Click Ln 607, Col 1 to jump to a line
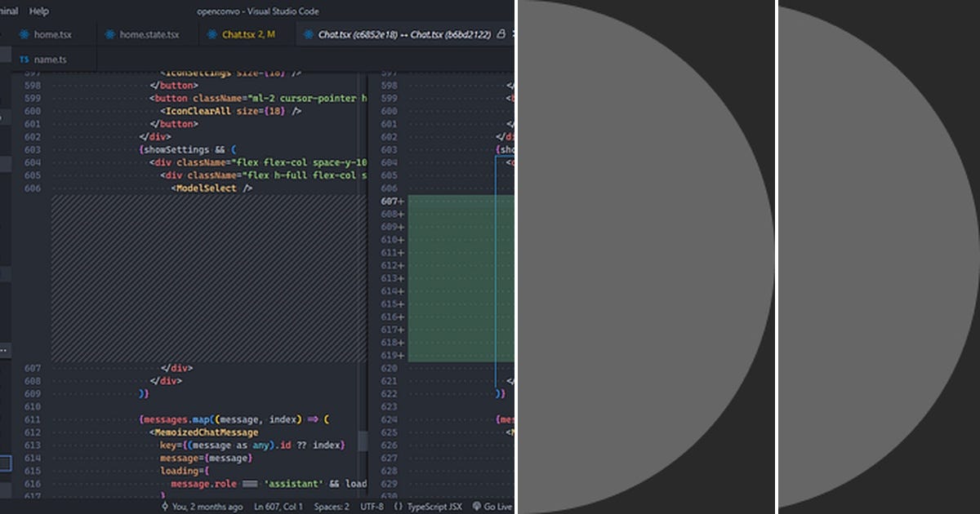980x514 pixels. (x=278, y=506)
